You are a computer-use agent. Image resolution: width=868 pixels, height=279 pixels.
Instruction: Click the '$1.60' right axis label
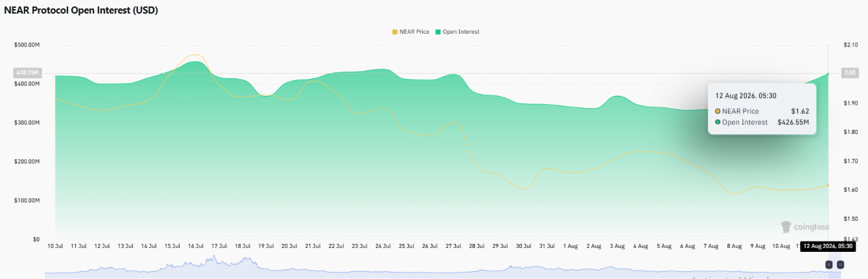850,190
